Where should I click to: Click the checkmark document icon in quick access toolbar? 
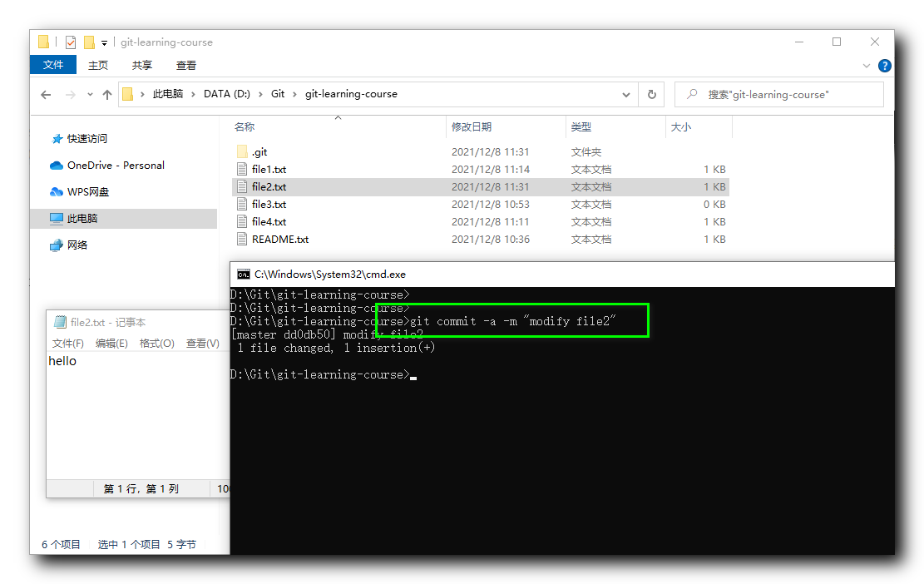(72, 41)
